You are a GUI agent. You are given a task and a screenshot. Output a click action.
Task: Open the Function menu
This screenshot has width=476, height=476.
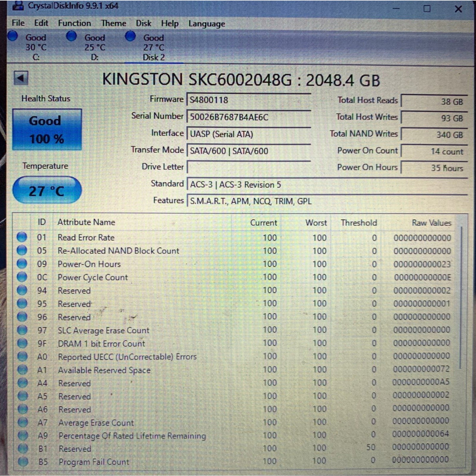tap(74, 23)
